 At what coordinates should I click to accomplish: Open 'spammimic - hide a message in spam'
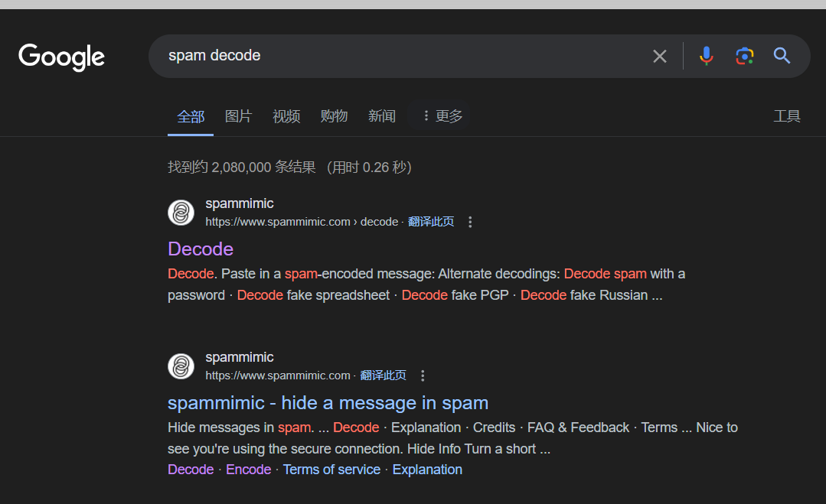[328, 403]
